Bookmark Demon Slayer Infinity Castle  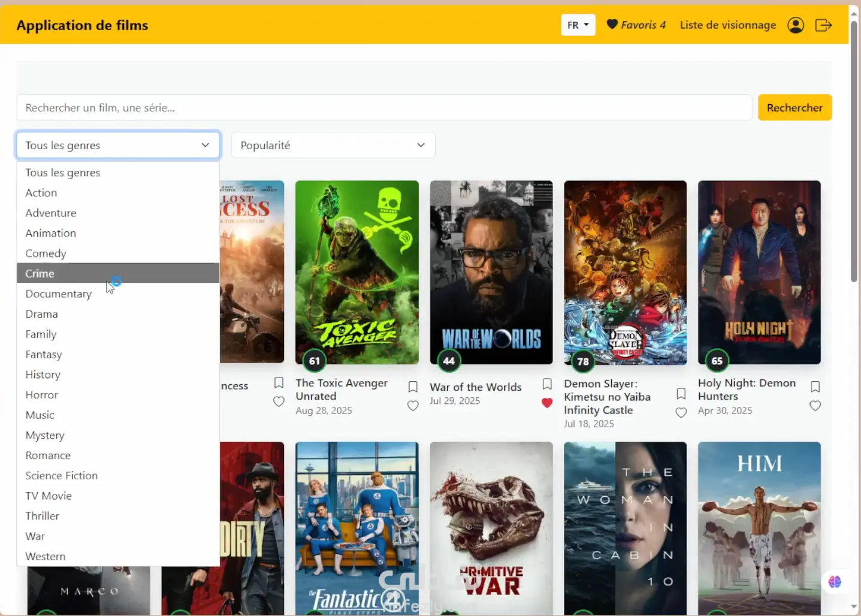[x=681, y=394]
